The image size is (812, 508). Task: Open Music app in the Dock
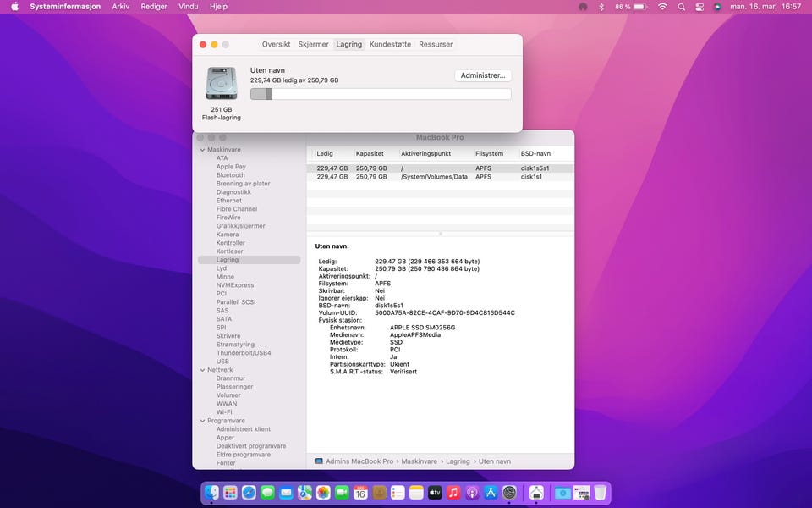(453, 492)
